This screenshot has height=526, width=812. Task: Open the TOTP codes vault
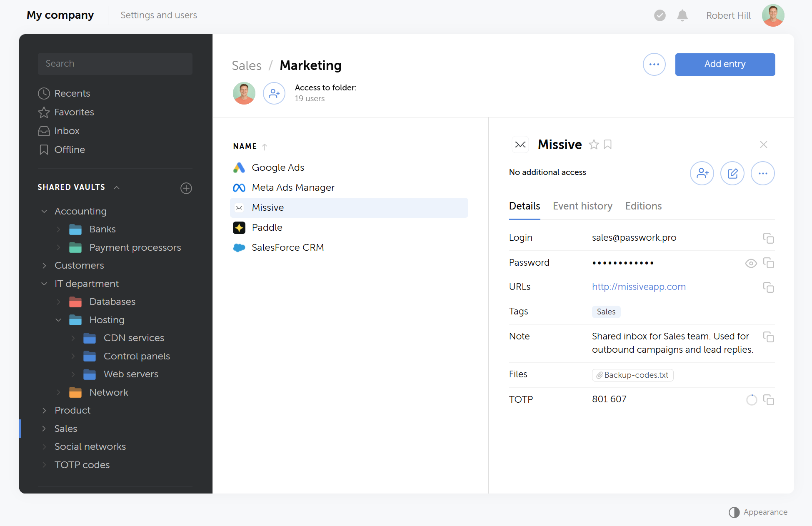pos(82,465)
